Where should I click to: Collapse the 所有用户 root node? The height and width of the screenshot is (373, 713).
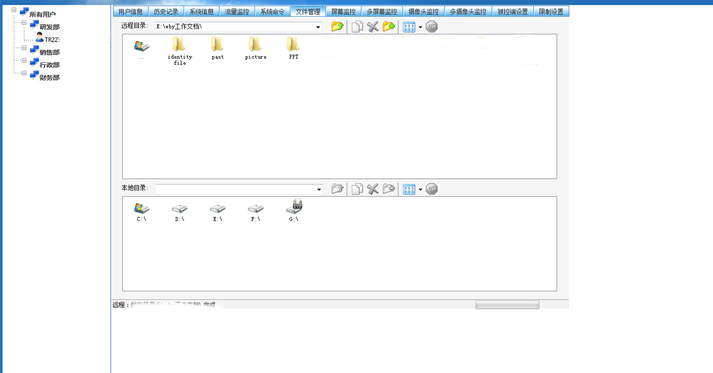[14, 10]
